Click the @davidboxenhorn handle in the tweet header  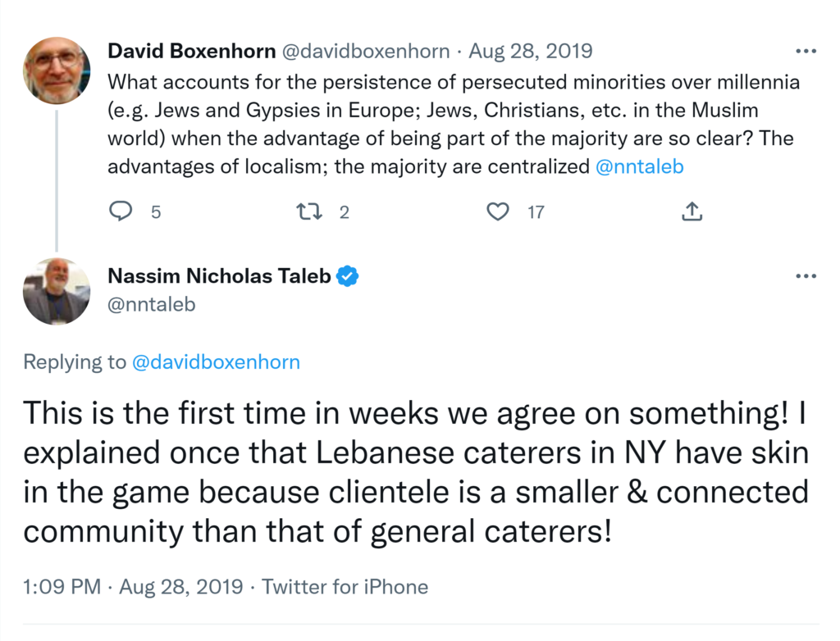pos(366,52)
